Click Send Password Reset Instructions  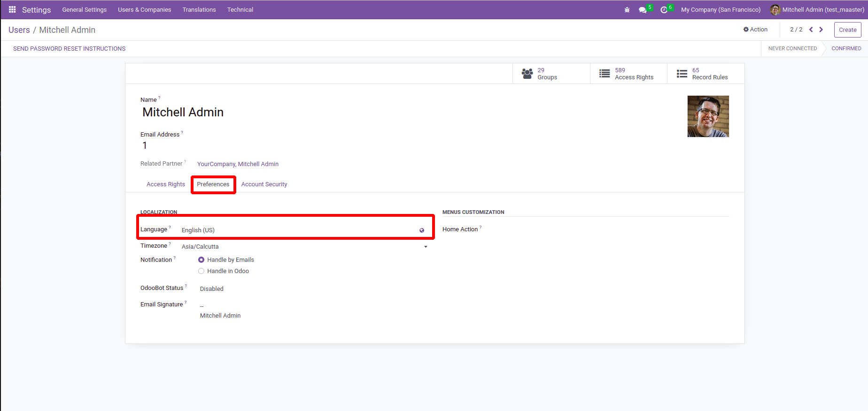tap(70, 49)
